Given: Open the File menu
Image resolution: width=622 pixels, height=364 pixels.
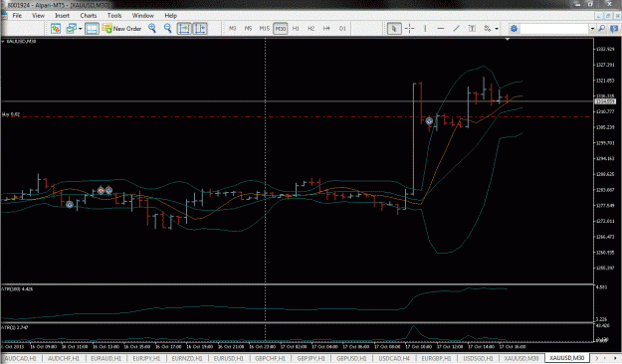Looking at the screenshot, I should 17,16.
